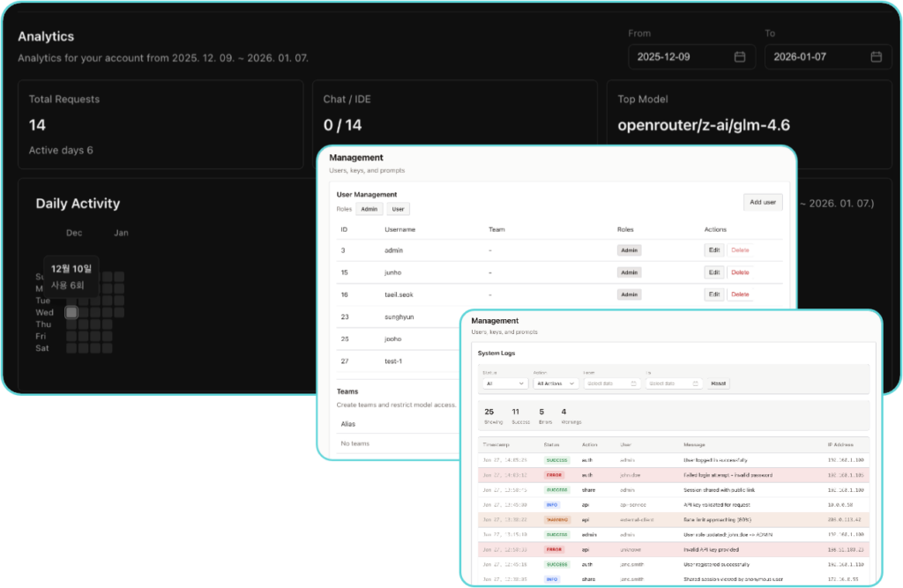903x588 pixels.
Task: Click the Reset button in System Logs filters
Action: (718, 383)
